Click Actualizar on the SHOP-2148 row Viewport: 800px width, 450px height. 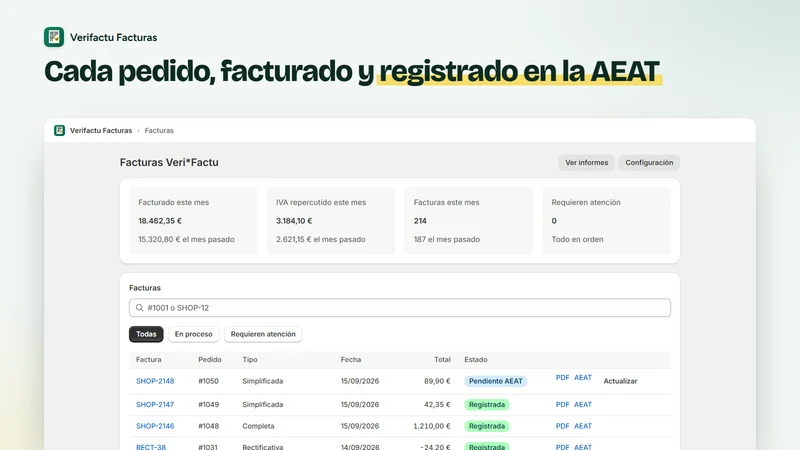click(620, 381)
